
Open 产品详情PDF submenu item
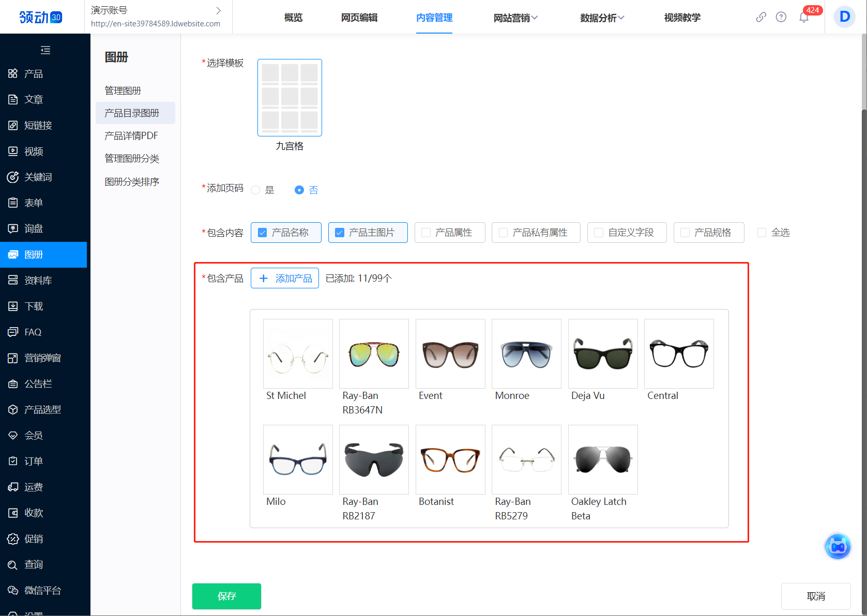(x=131, y=136)
